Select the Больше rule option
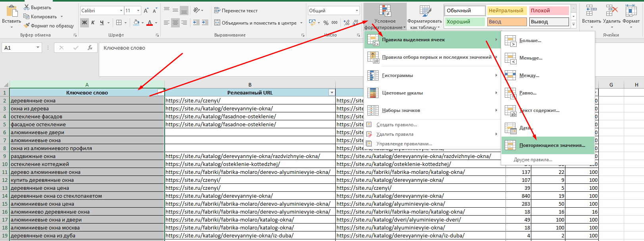The width and height of the screenshot is (644, 241). [x=548, y=40]
